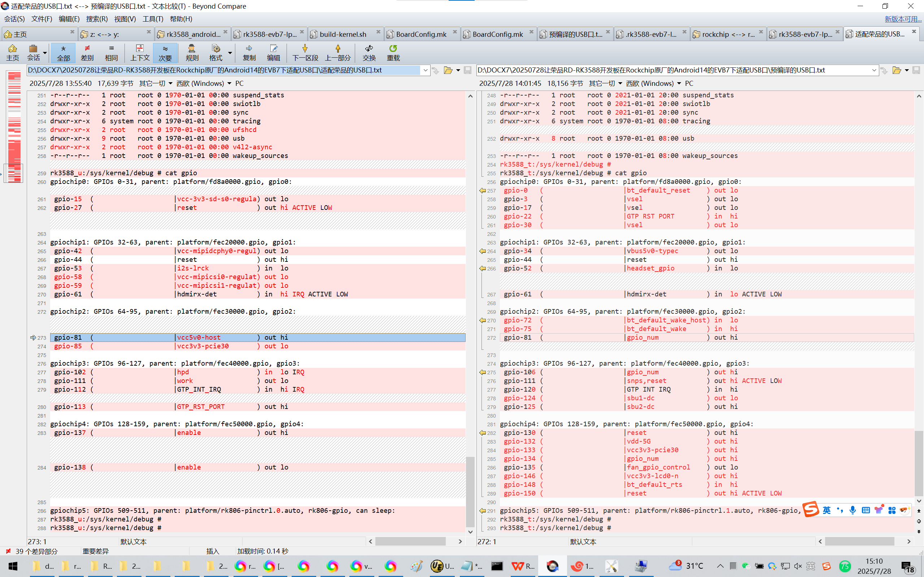924x577 pixels.
Task: Open the 搜索(R) menu
Action: pos(97,19)
